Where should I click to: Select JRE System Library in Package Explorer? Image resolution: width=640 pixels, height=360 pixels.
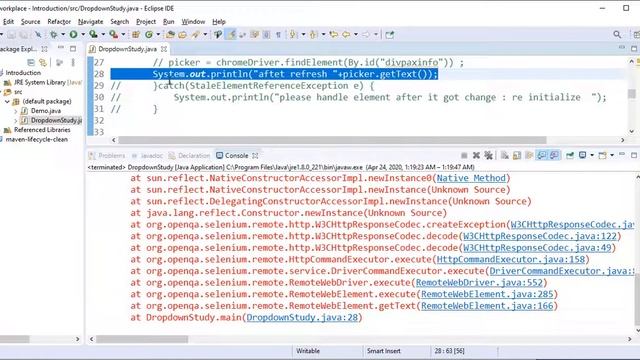(42, 82)
